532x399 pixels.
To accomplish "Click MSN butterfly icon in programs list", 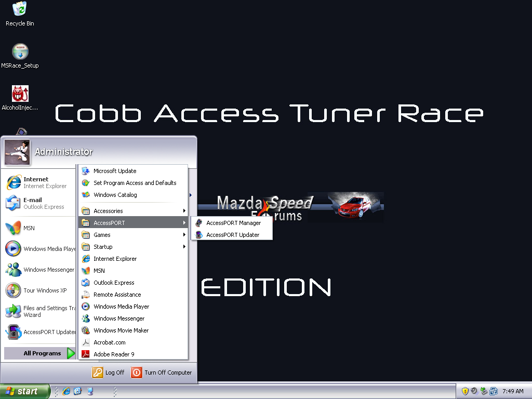I will [86, 270].
